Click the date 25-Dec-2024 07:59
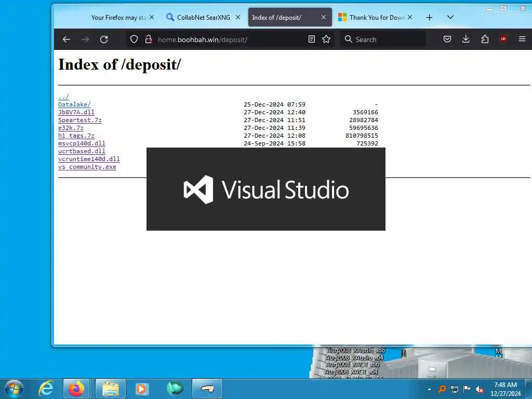 pyautogui.click(x=274, y=104)
